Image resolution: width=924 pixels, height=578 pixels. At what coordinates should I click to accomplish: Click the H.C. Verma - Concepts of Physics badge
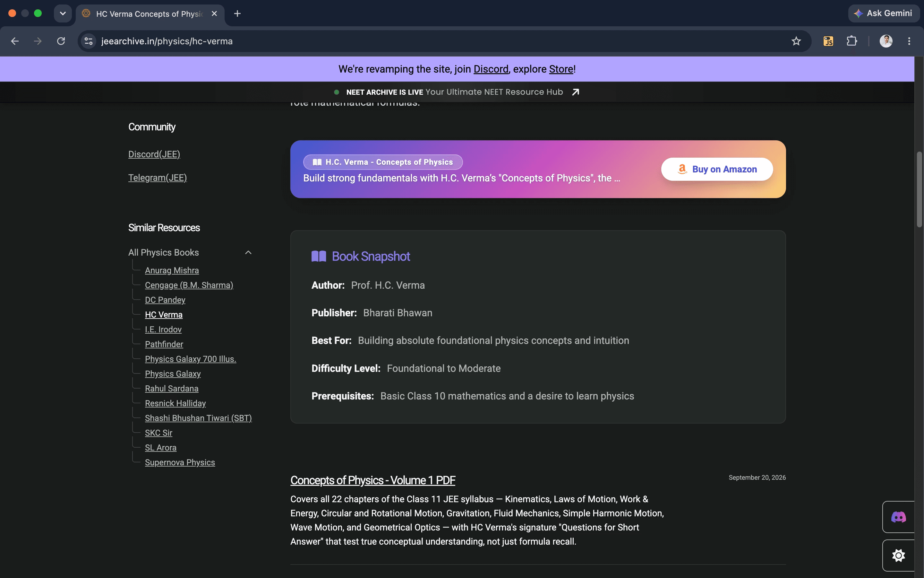(x=382, y=162)
